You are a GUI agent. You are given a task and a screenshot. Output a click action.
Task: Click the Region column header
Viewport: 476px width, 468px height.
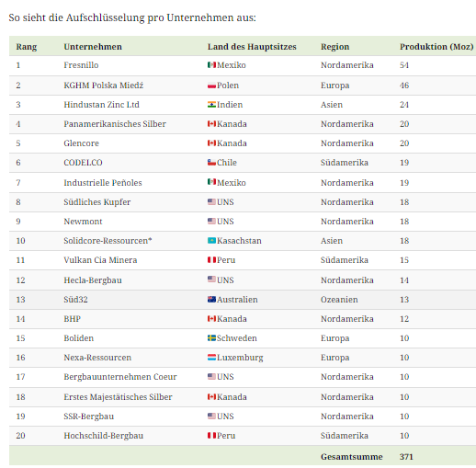click(x=334, y=47)
